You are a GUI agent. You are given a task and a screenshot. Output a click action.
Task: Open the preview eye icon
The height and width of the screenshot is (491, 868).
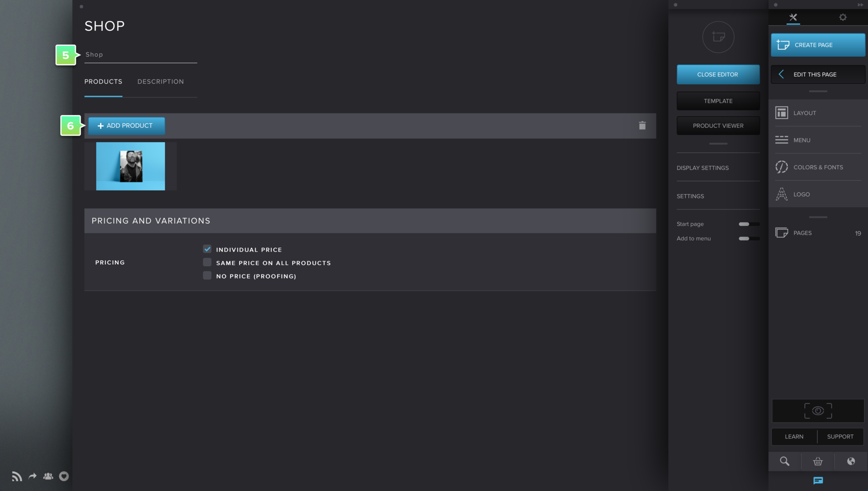pyautogui.click(x=818, y=411)
